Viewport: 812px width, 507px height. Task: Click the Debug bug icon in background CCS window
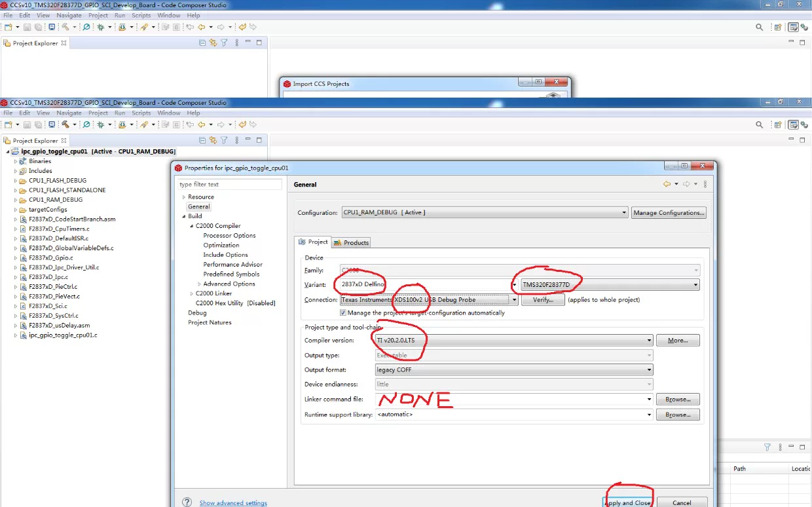click(x=100, y=27)
